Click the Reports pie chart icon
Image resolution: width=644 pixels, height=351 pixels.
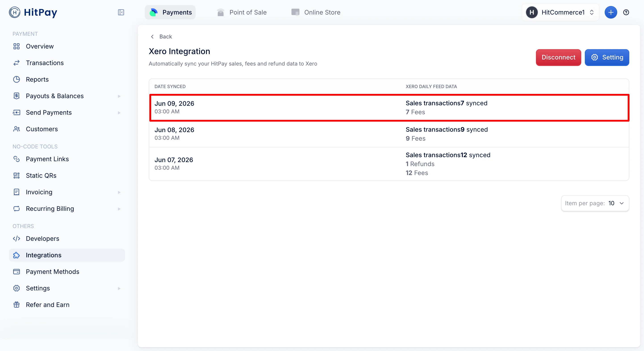(x=17, y=79)
